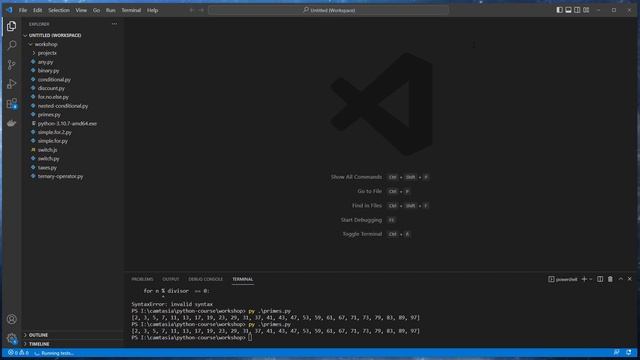Toggle primary side bar visibility
The height and width of the screenshot is (360, 640).
coord(560,10)
